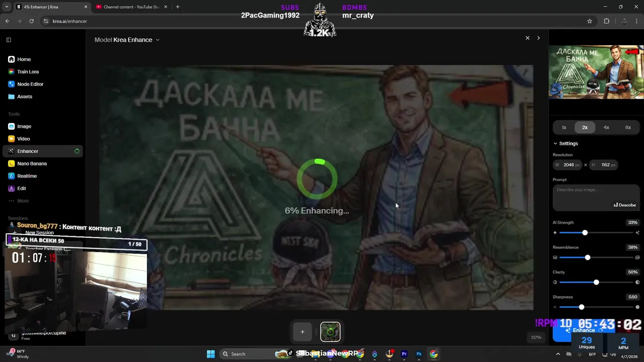Image resolution: width=644 pixels, height=362 pixels.
Task: Edit the resolution height field
Action: 604,165
